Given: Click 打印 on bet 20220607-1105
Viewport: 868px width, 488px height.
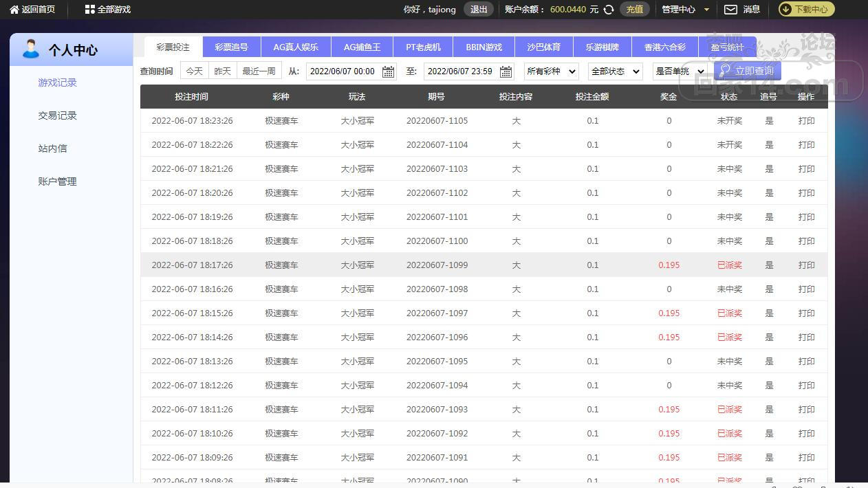Looking at the screenshot, I should pyautogui.click(x=806, y=120).
